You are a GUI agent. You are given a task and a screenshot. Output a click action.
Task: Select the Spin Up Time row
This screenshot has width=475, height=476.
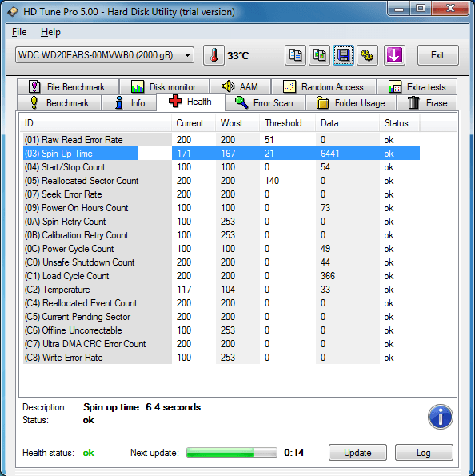coord(222,154)
